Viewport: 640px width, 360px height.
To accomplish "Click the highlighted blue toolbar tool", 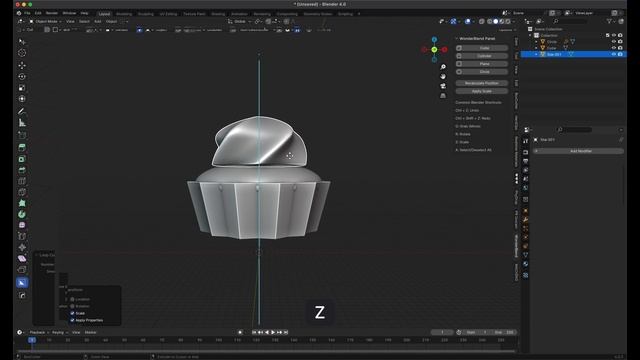I will pos(22,282).
